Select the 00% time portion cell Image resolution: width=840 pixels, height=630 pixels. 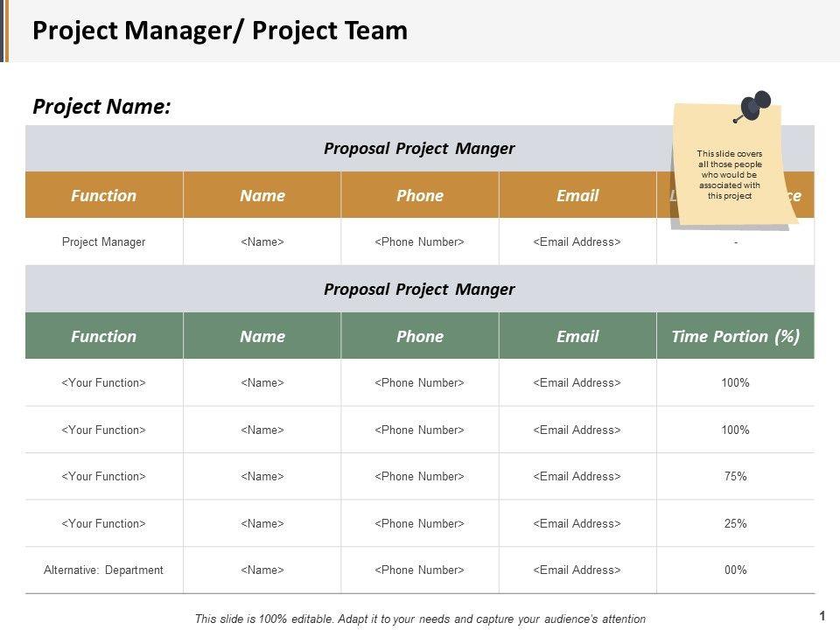(735, 570)
